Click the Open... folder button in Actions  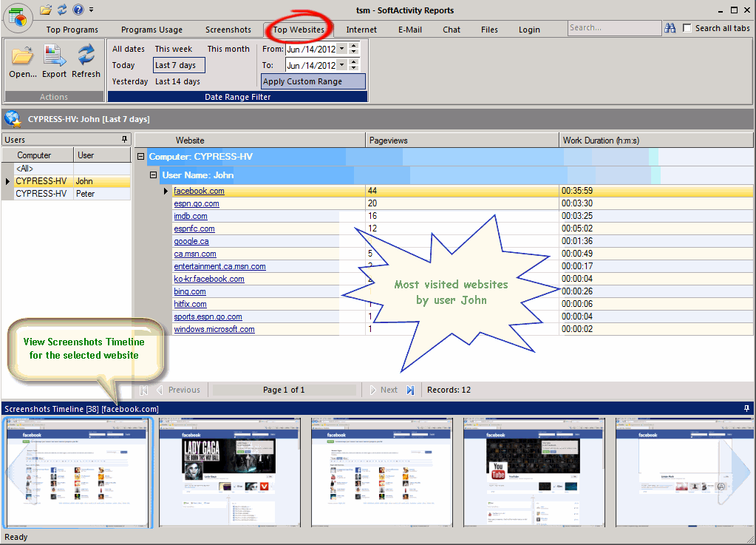[x=23, y=61]
